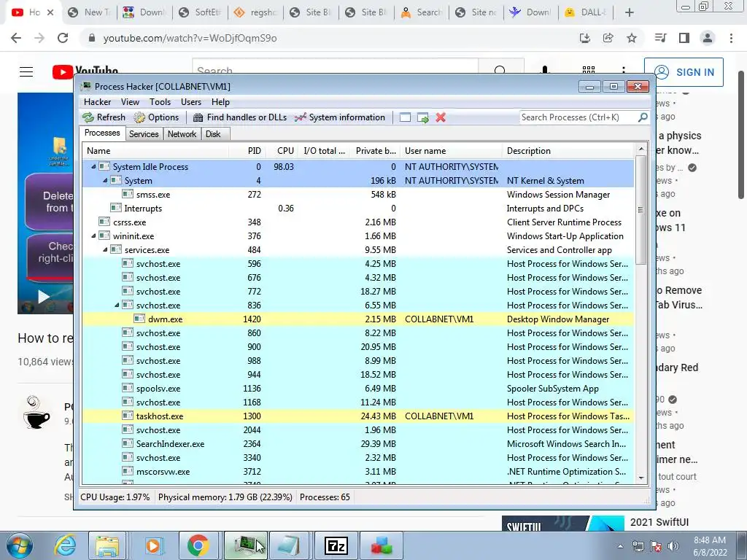747x560 pixels.
Task: Open YouTube apps grid icon
Action: click(x=589, y=71)
